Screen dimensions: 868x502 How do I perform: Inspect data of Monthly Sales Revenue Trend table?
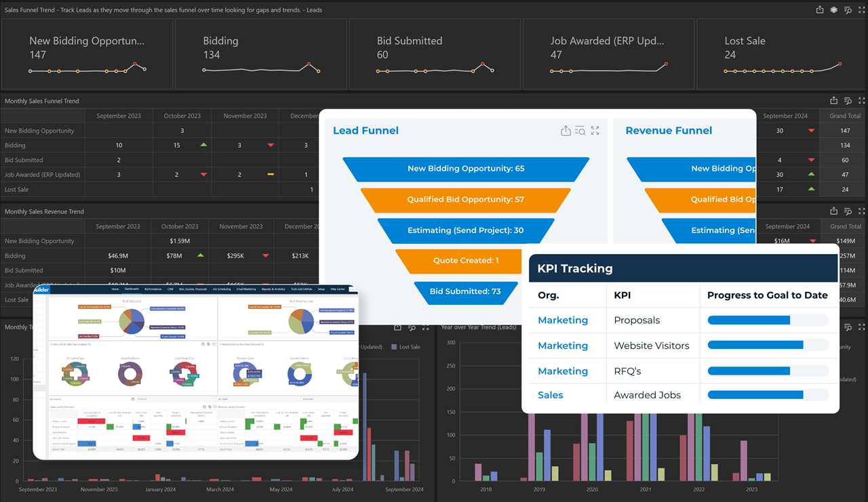848,211
